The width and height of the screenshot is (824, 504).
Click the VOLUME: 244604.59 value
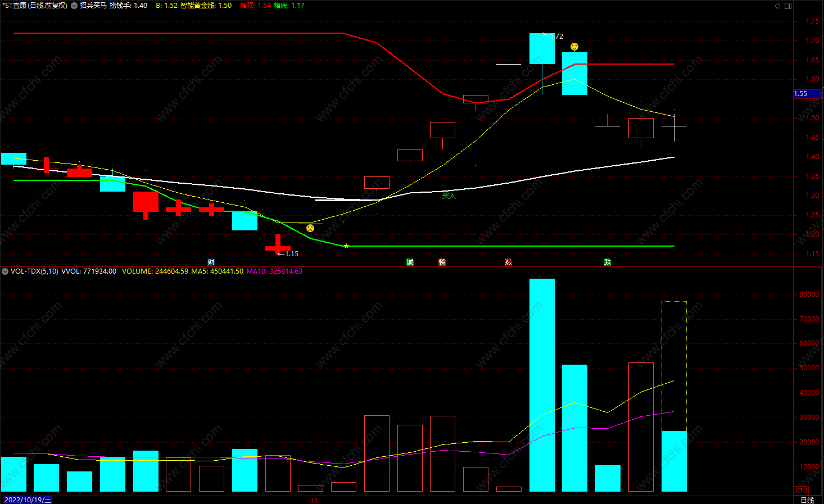tap(155, 271)
